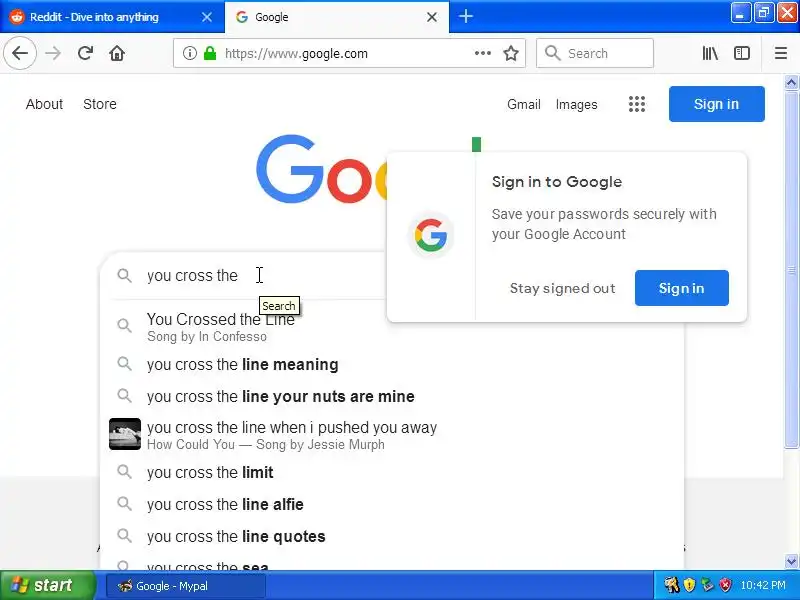
Task: Open a new tab with plus button
Action: click(465, 16)
